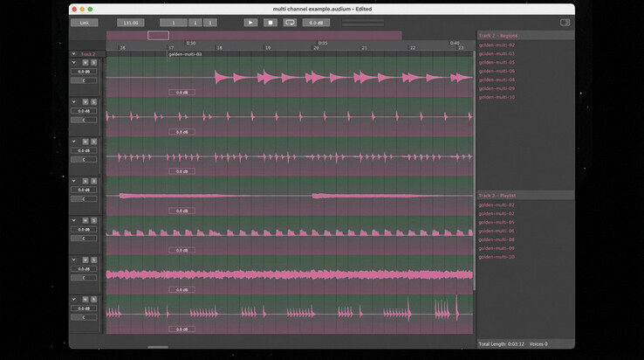Toggle loop playback icon
Screen dimensions: 644x360
[x=290, y=23]
